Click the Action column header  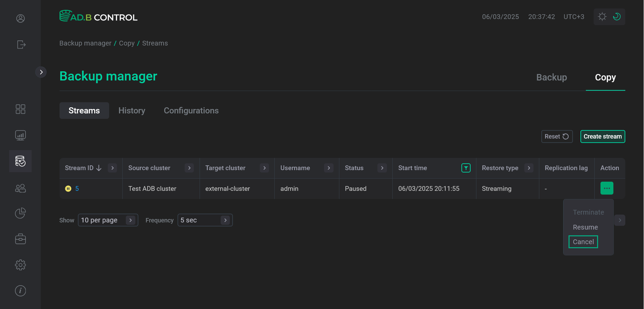610,168
